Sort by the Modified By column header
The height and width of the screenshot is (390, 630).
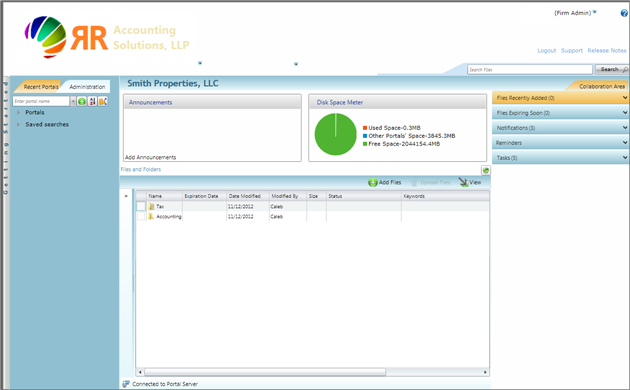288,196
